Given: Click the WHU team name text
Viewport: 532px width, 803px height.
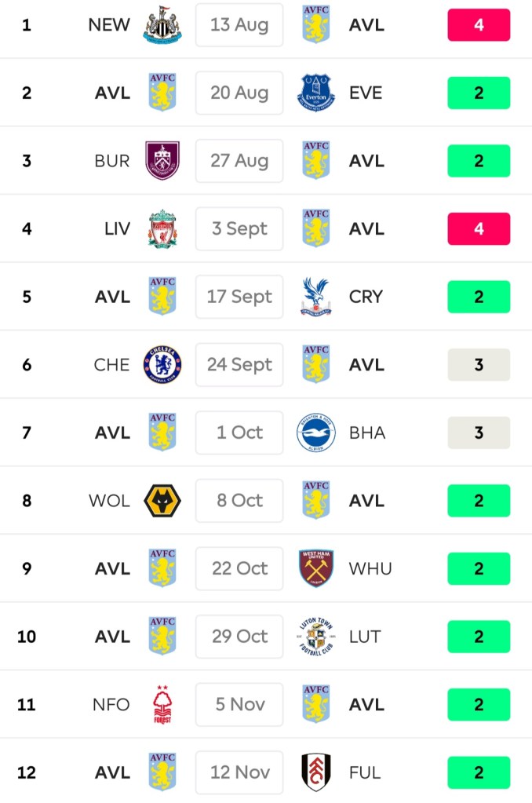Looking at the screenshot, I should 370,568.
